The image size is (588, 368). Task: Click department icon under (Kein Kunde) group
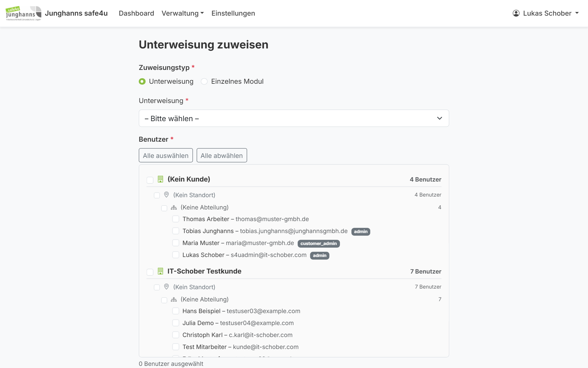point(174,208)
